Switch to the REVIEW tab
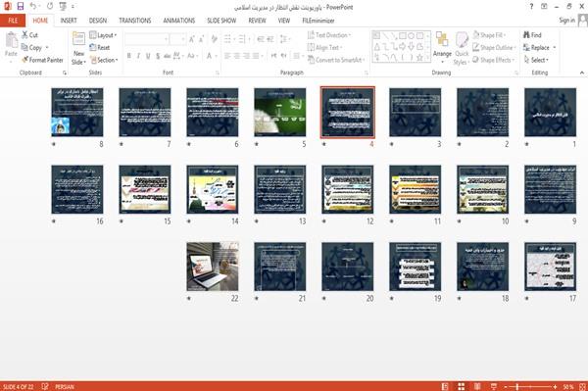This screenshot has height=391, width=588. 257,21
